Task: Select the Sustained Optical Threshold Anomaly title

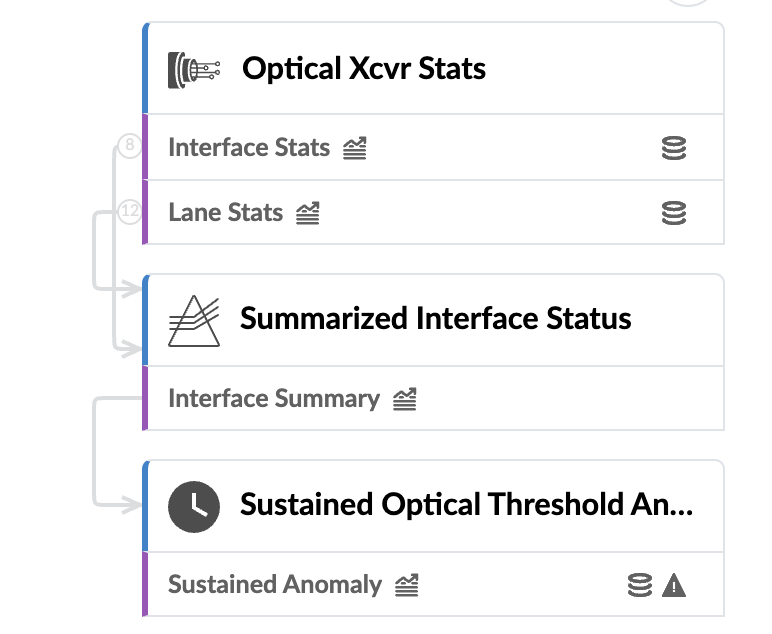Action: (466, 504)
